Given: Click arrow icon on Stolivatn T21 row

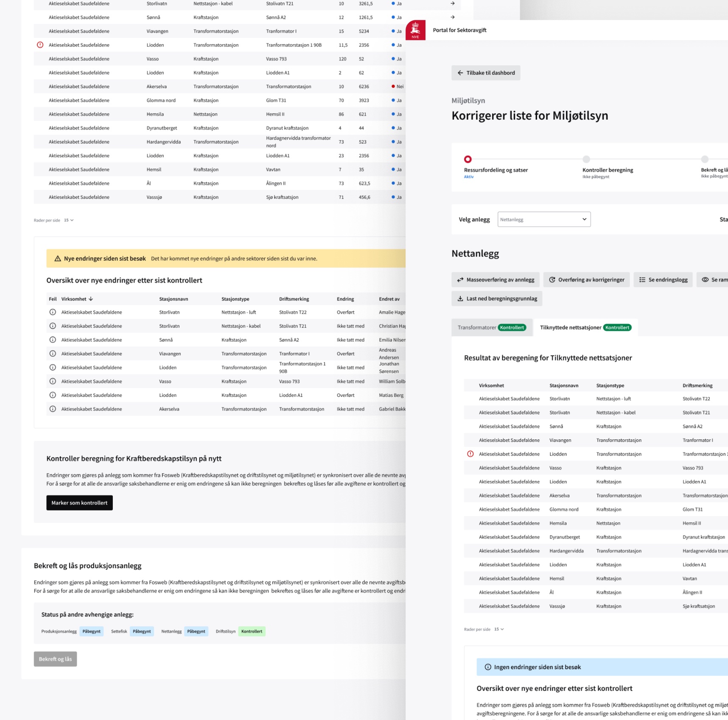Looking at the screenshot, I should tap(453, 3).
